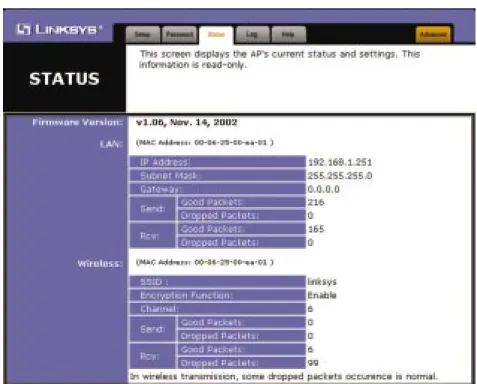Click LAN receive good packets value 165
The height and width of the screenshot is (384, 477).
(316, 229)
